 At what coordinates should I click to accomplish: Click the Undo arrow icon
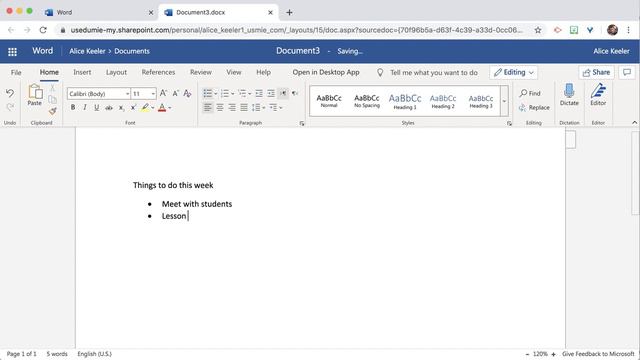(x=10, y=93)
